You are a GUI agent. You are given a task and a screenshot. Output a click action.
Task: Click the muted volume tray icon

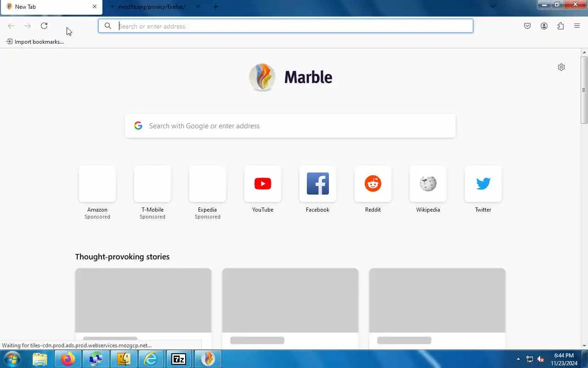(x=541, y=359)
